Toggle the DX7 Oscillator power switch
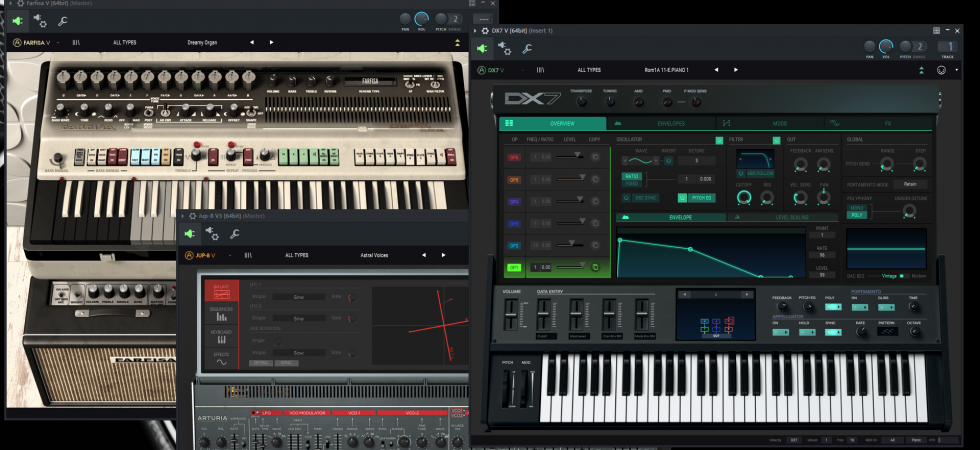This screenshot has height=450, width=980. tap(719, 141)
